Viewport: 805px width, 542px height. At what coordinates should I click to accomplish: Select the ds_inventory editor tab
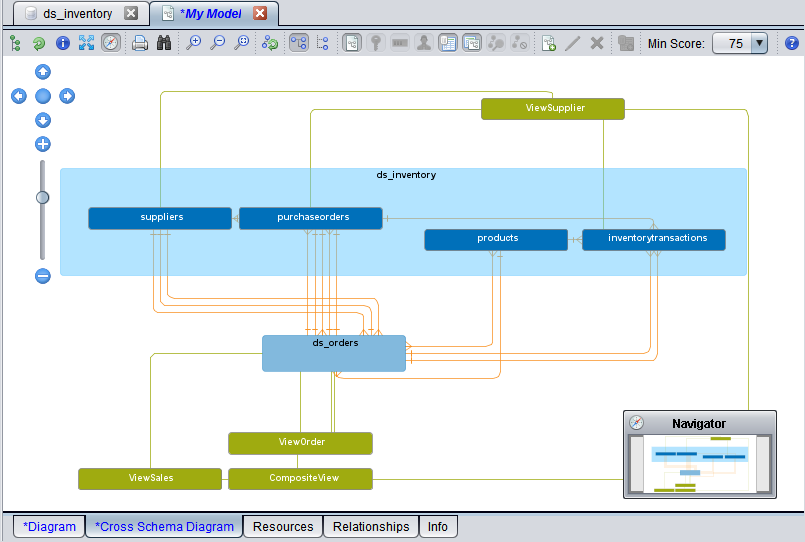click(76, 14)
